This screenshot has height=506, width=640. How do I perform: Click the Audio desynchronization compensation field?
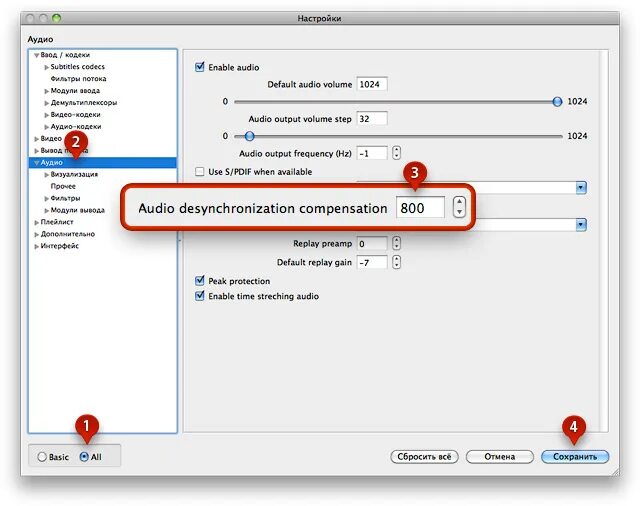tap(420, 207)
